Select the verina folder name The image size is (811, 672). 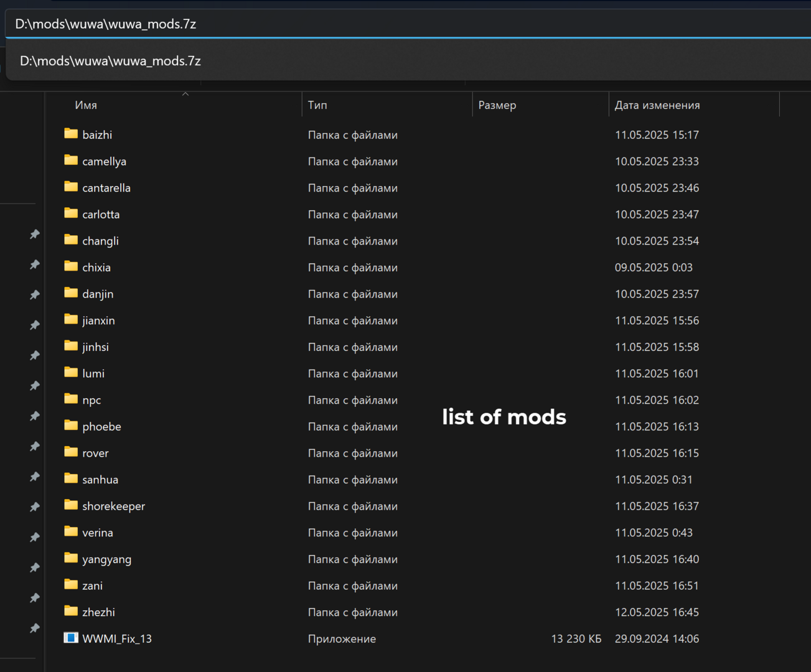[x=98, y=533]
